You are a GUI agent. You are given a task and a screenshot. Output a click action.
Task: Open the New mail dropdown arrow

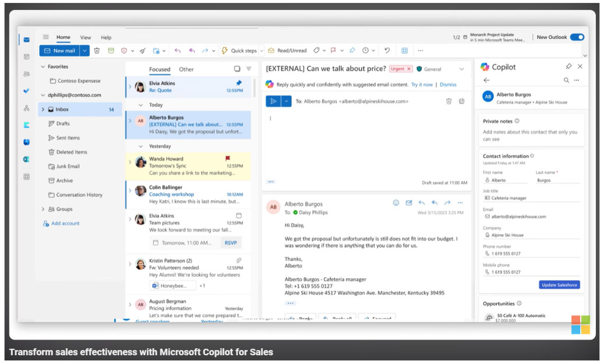coord(85,51)
